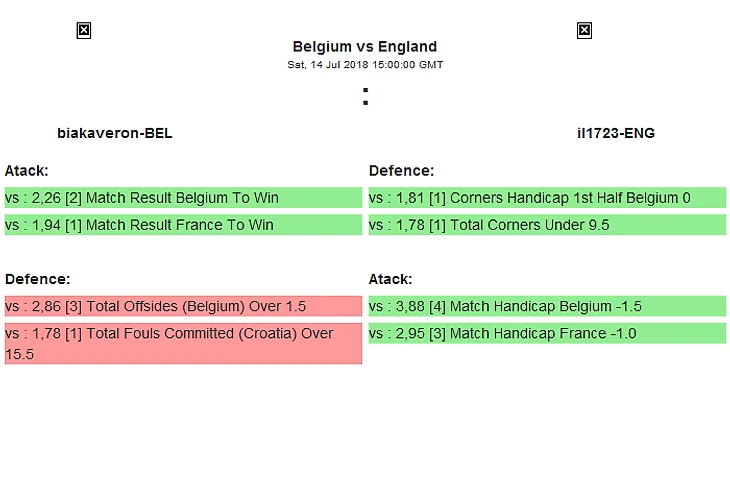
Task: Click the il1723-ENG team name
Action: pos(616,133)
